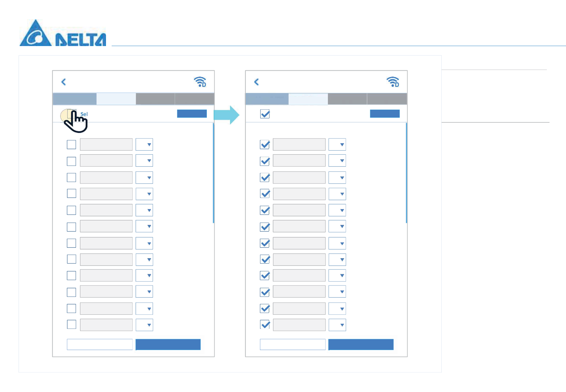
Task: Expand the last row dropdown in left panel
Action: [145, 325]
